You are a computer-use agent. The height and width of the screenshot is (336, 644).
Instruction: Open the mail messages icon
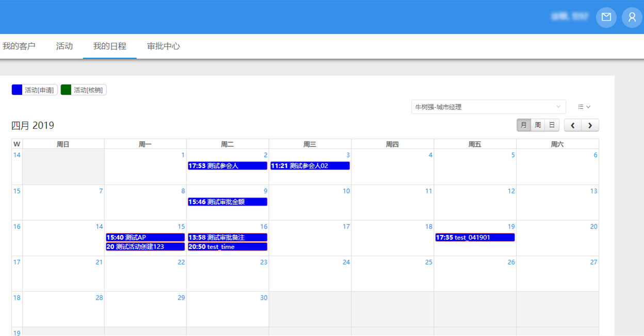click(606, 17)
